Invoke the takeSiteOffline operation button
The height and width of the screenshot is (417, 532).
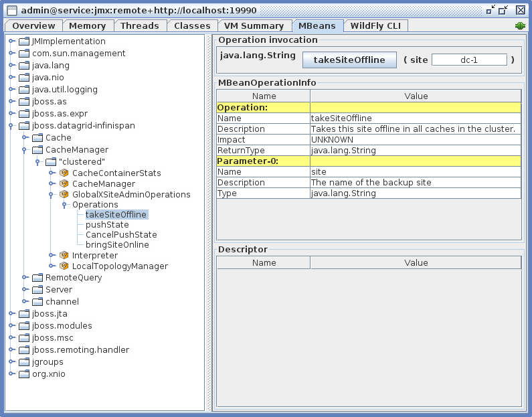pyautogui.click(x=349, y=60)
